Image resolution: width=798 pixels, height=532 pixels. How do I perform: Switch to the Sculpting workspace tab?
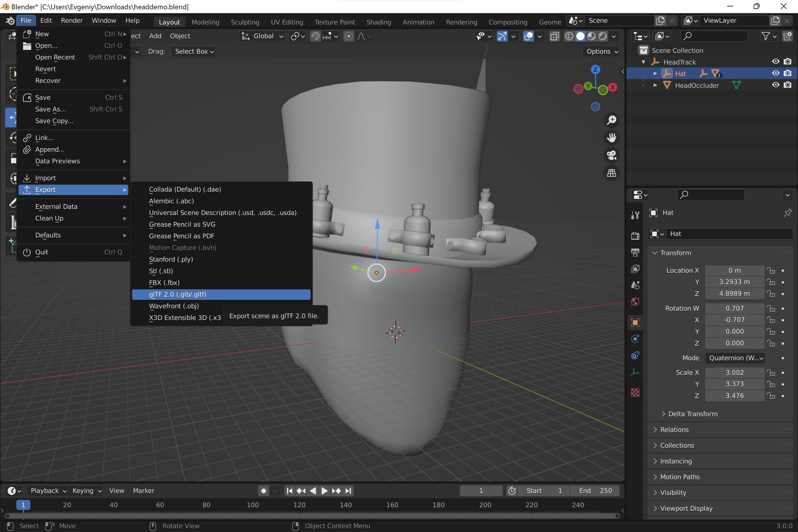point(245,22)
